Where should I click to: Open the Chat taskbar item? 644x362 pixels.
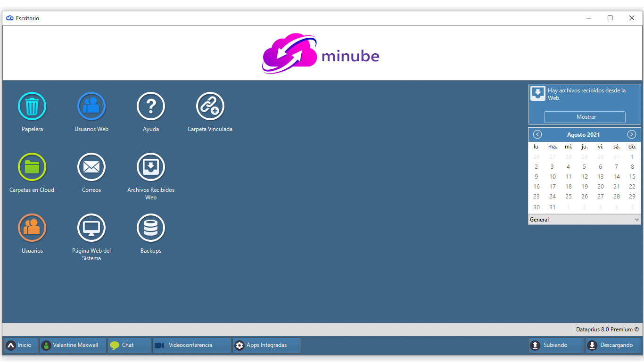pos(129,346)
